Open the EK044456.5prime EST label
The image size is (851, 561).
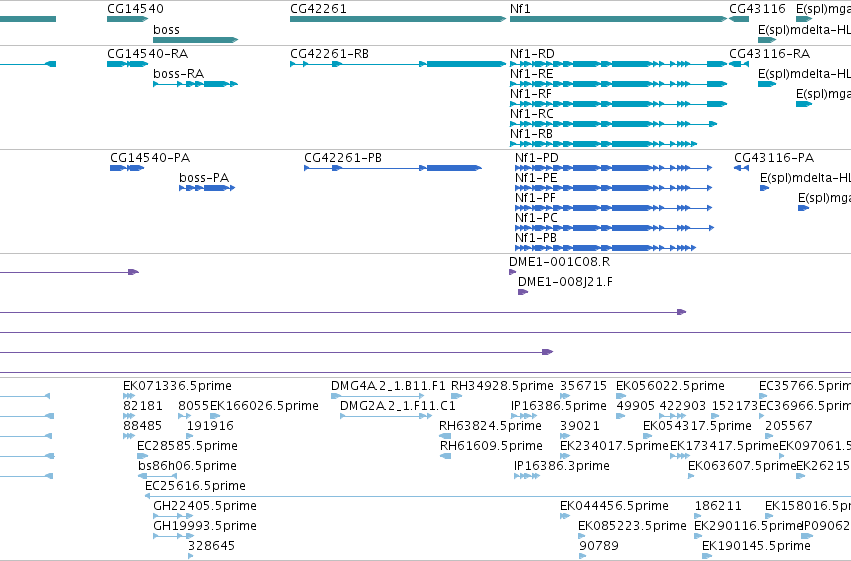pos(614,506)
